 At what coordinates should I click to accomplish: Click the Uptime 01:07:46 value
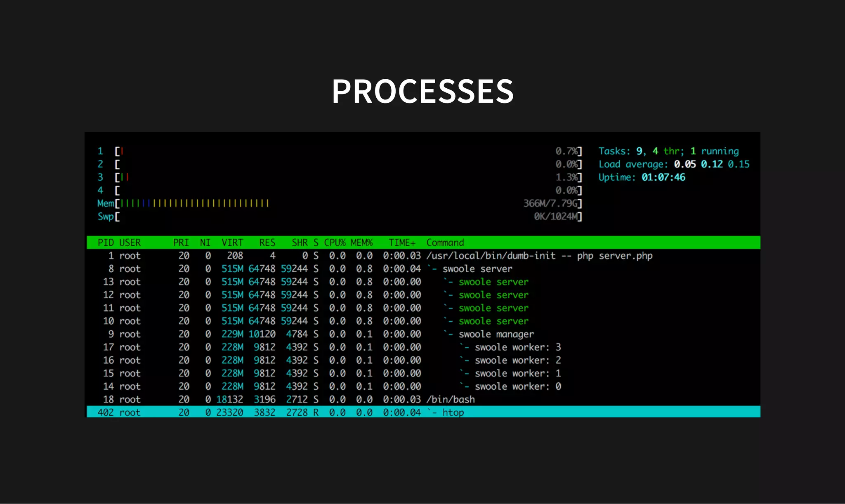(x=663, y=177)
